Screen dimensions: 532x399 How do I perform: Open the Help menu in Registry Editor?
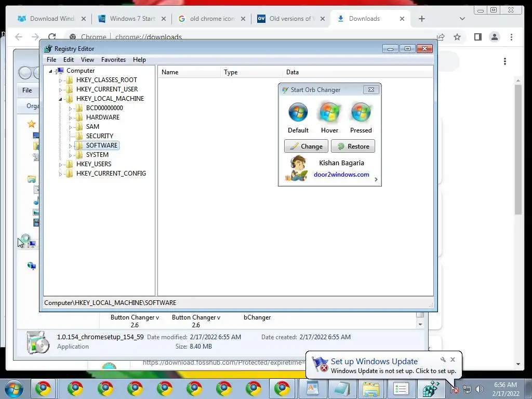139,60
